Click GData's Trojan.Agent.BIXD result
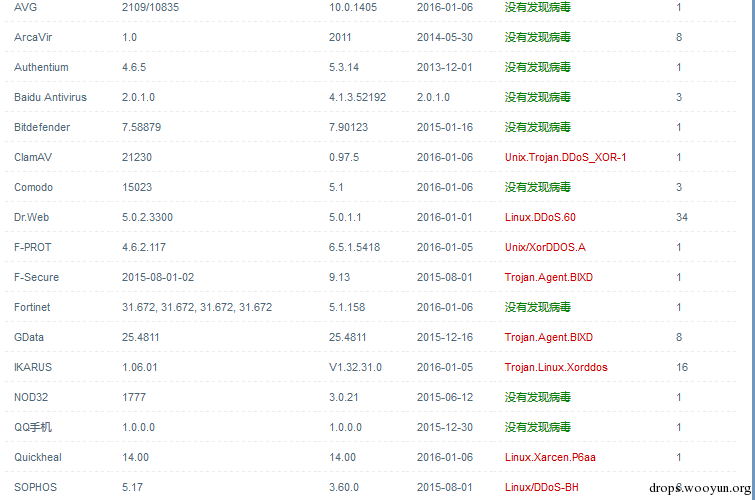755x500 pixels. pos(548,337)
